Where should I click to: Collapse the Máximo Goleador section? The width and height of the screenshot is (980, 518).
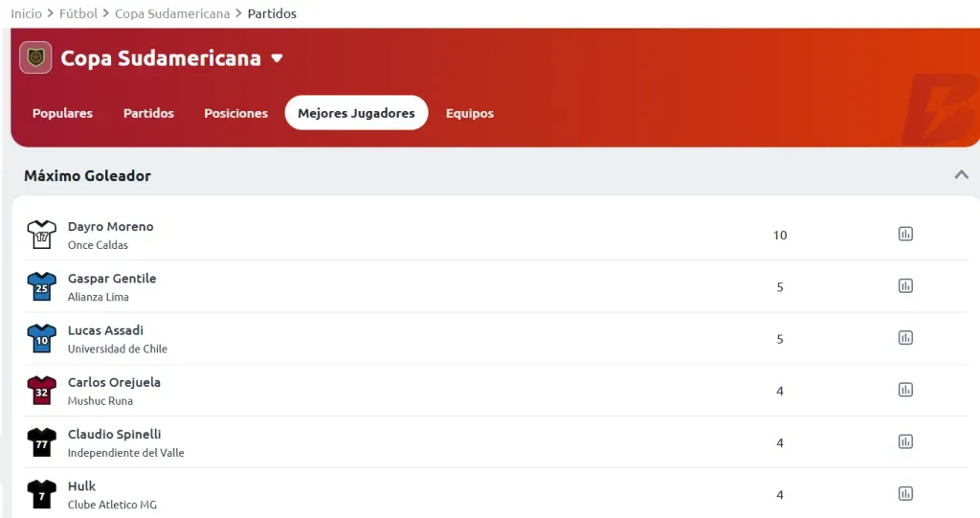tap(961, 175)
